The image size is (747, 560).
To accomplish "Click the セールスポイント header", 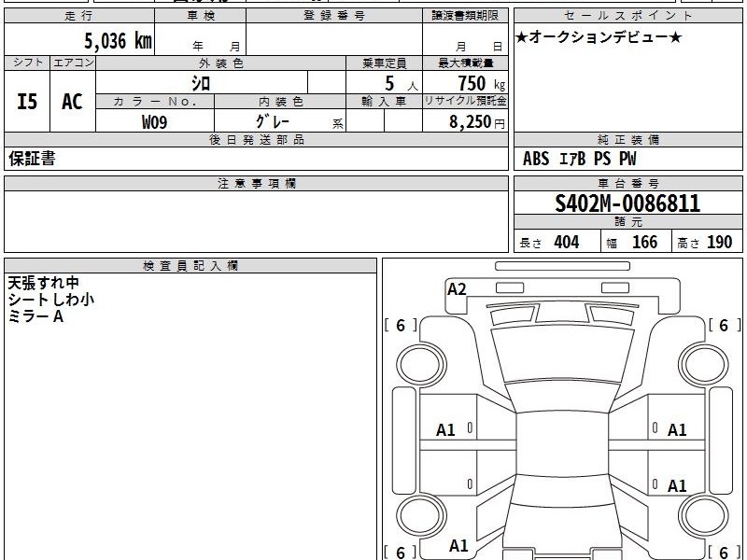I will click(627, 16).
